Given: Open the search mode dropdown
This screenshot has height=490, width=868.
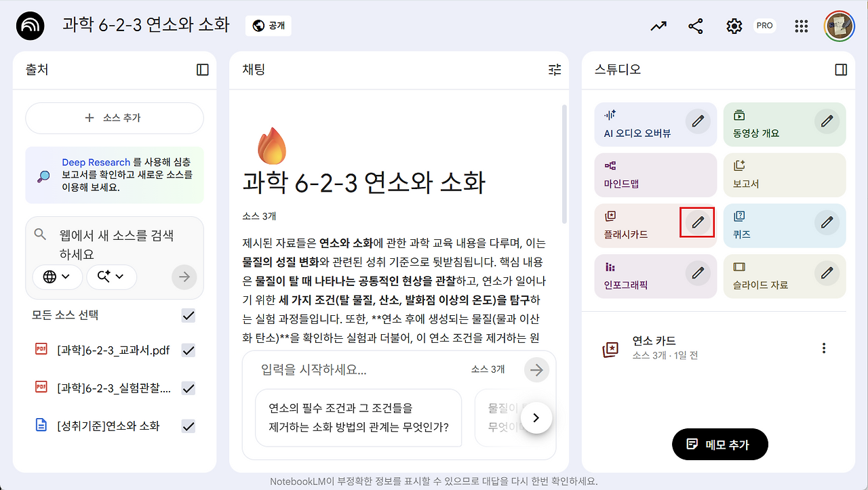Looking at the screenshot, I should 111,277.
